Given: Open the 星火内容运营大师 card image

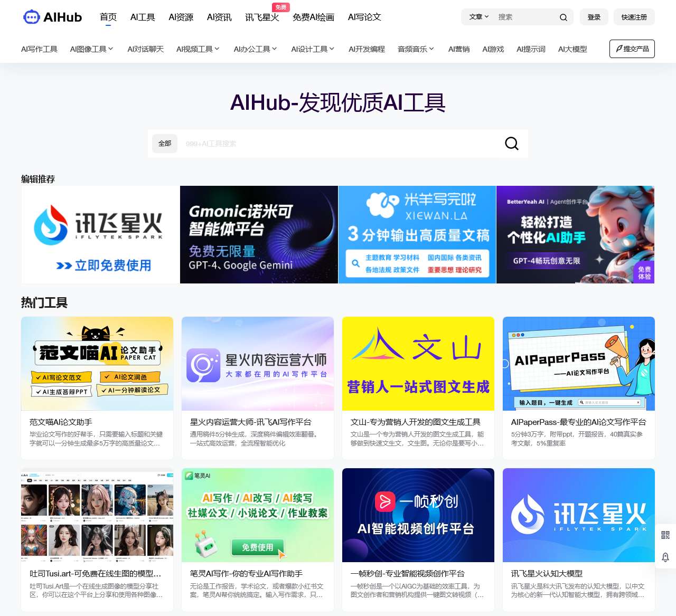Looking at the screenshot, I should tap(258, 364).
